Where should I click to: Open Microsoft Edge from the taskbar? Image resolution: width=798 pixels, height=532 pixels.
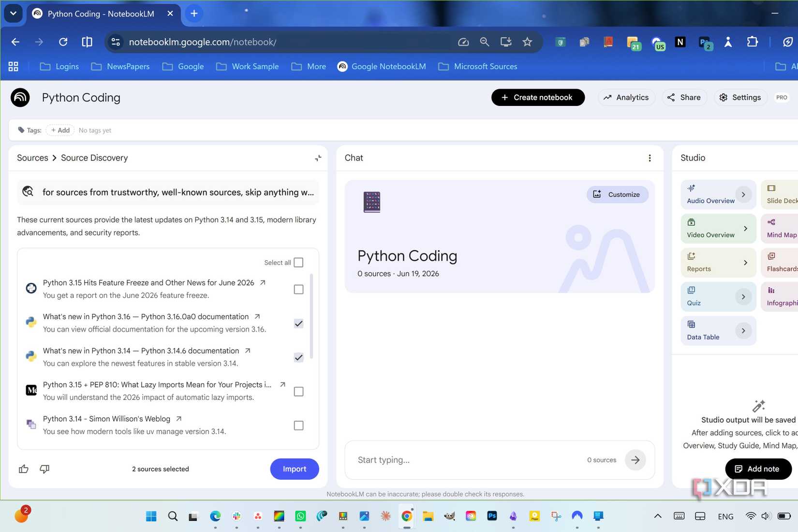pyautogui.click(x=215, y=516)
